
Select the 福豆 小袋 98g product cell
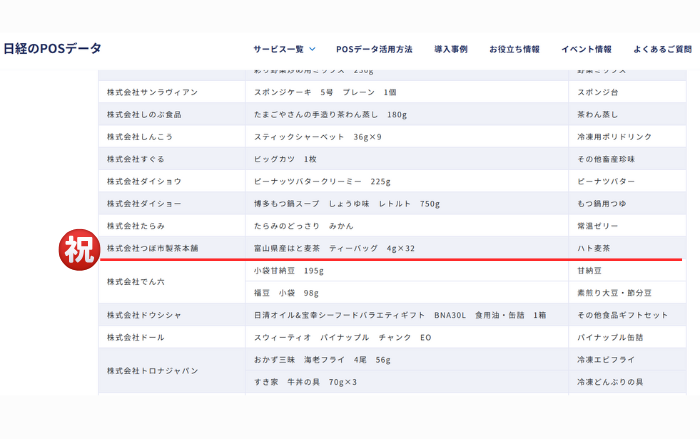pos(407,293)
